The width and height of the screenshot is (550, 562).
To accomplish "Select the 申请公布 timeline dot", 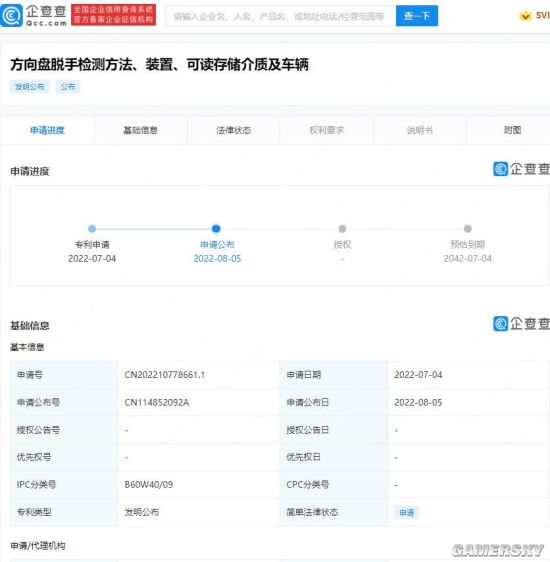I will point(216,229).
